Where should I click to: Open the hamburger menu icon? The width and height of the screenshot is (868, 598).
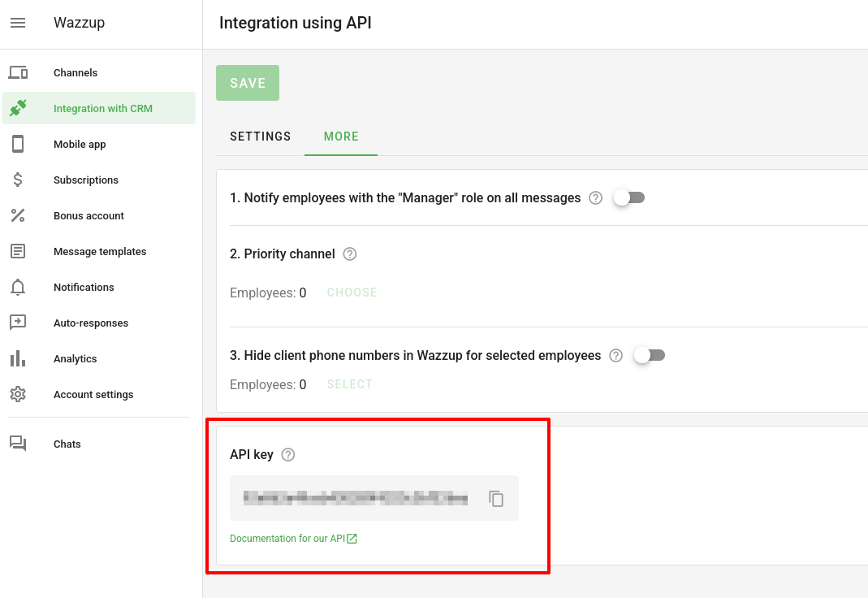click(18, 23)
